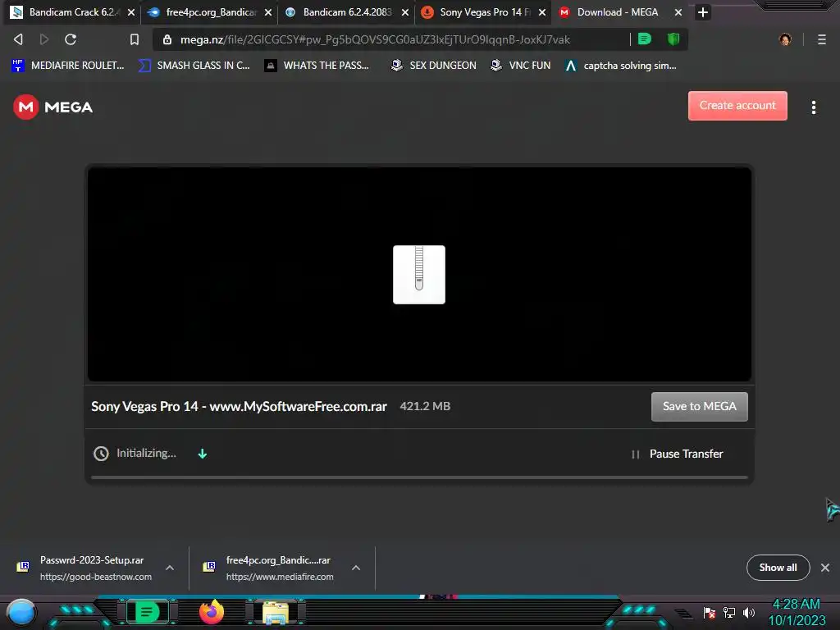
Task: Click Show all downloads button
Action: (778, 568)
